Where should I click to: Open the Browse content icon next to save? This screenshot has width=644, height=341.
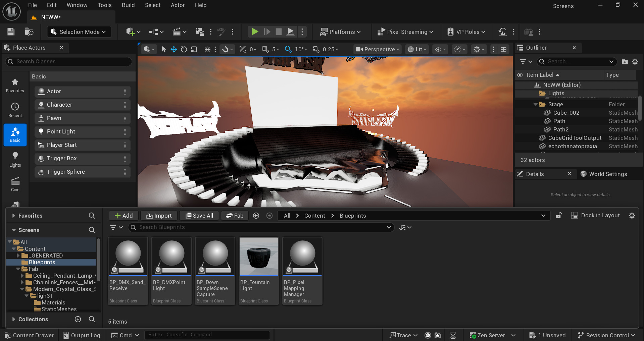click(29, 32)
